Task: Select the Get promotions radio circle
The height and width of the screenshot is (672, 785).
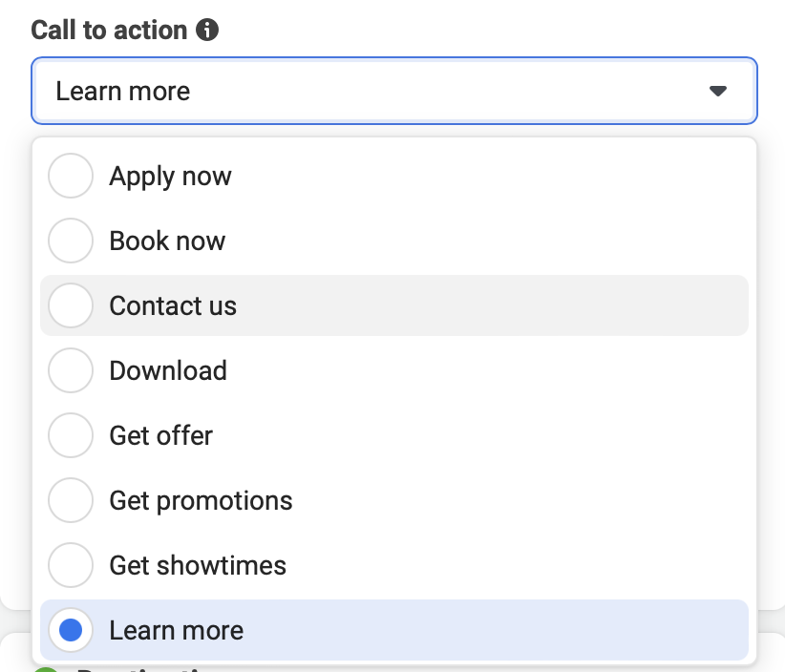Action: (71, 500)
